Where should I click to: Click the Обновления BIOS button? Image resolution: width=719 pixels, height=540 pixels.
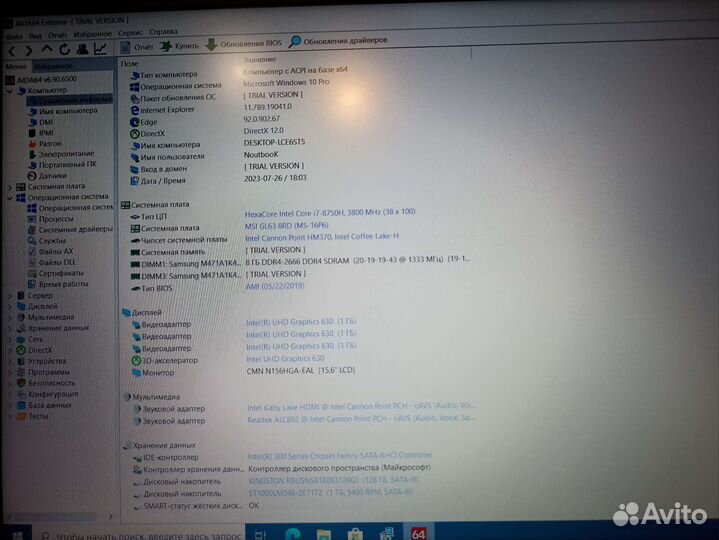point(244,43)
